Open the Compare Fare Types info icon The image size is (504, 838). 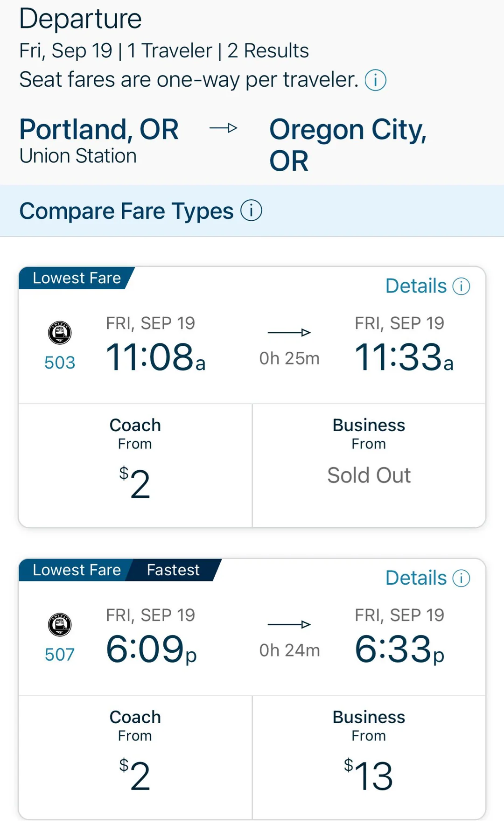pos(251,211)
